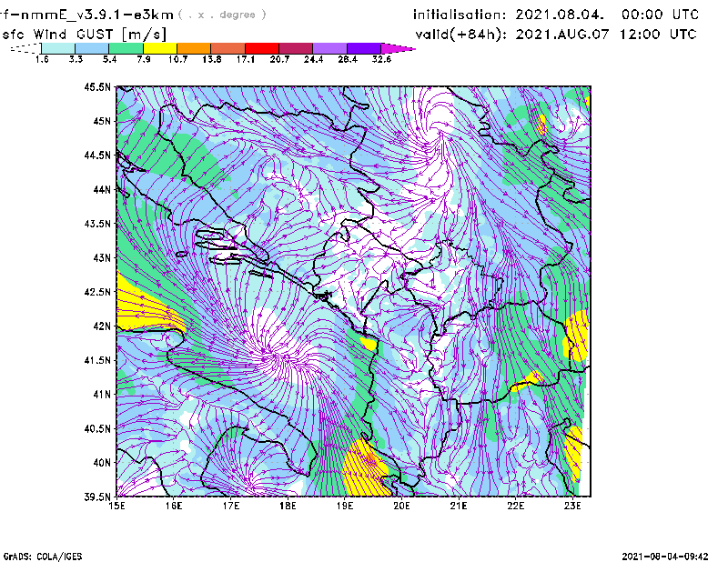Click the 39.5N latitude label

coord(97,497)
